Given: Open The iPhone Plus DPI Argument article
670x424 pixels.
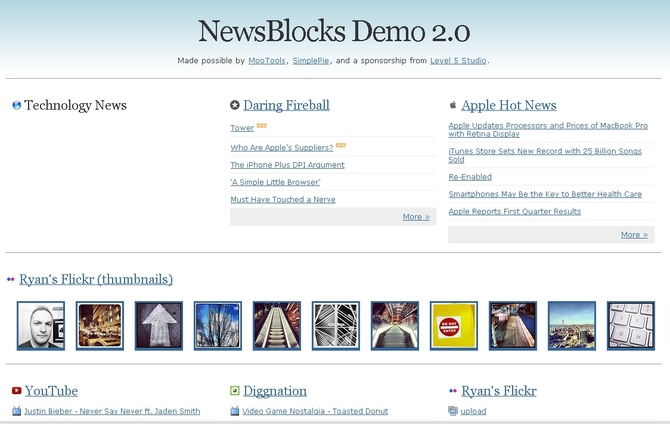Looking at the screenshot, I should (288, 165).
